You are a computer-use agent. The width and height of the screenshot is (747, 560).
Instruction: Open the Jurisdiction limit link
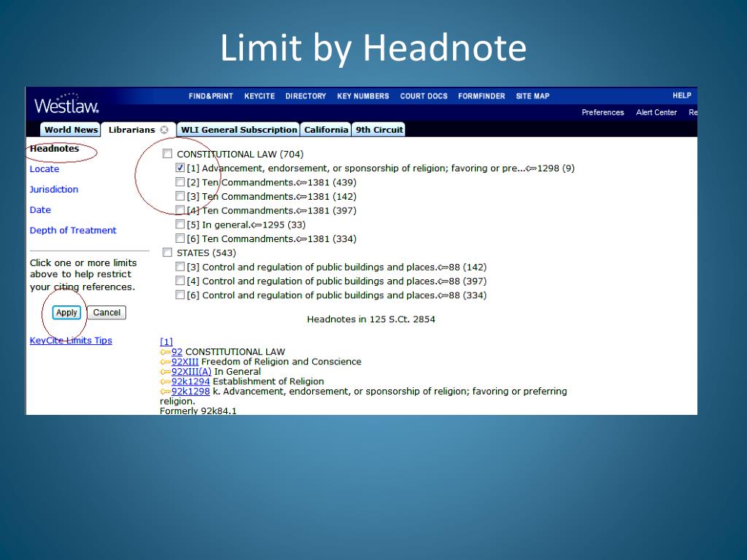point(54,189)
